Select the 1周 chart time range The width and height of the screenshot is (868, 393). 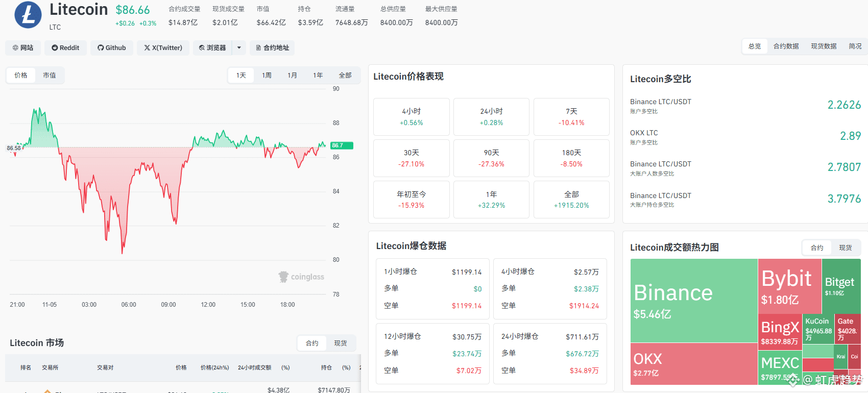267,75
